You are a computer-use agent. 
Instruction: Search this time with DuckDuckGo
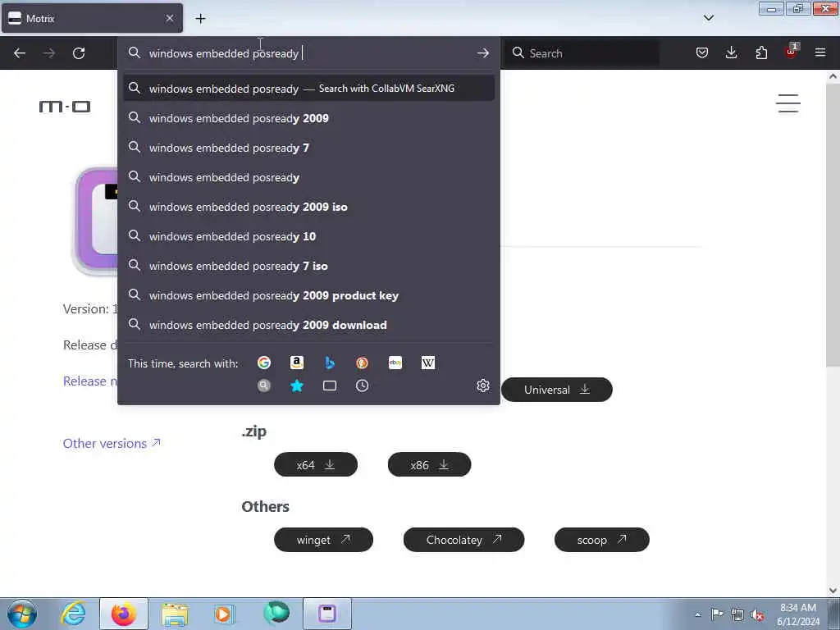[362, 363]
